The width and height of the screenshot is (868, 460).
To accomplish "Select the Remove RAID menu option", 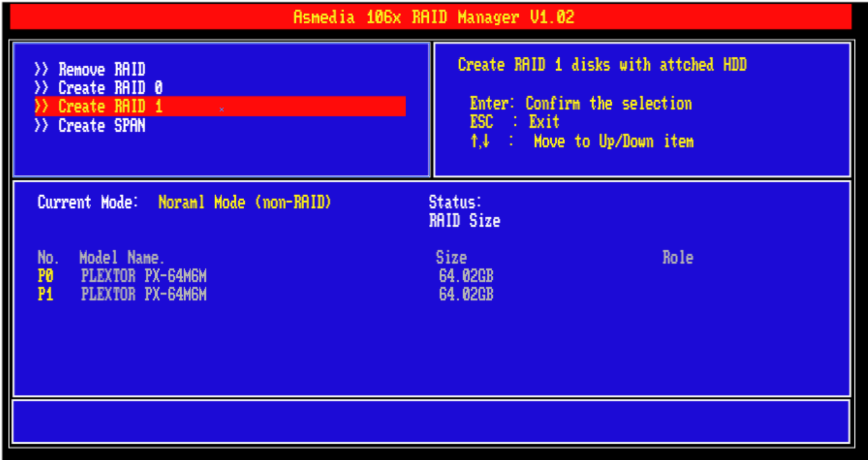I will click(90, 69).
